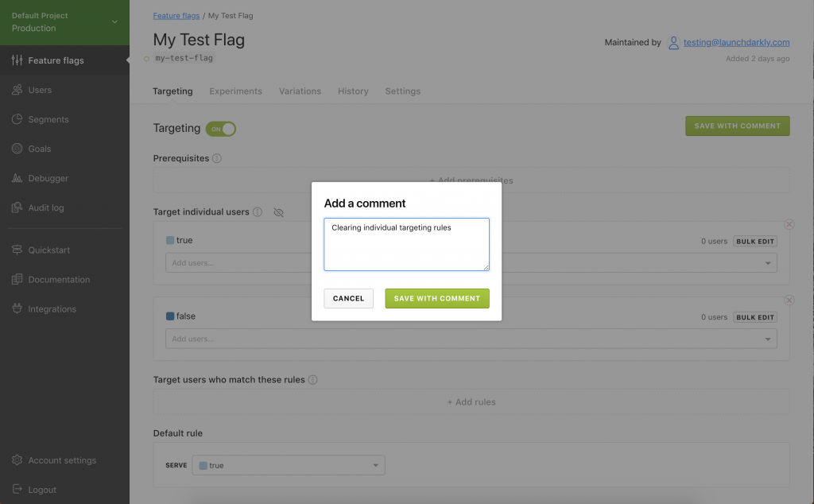
Task: Open the Feature flags sidebar icon
Action: click(x=17, y=60)
